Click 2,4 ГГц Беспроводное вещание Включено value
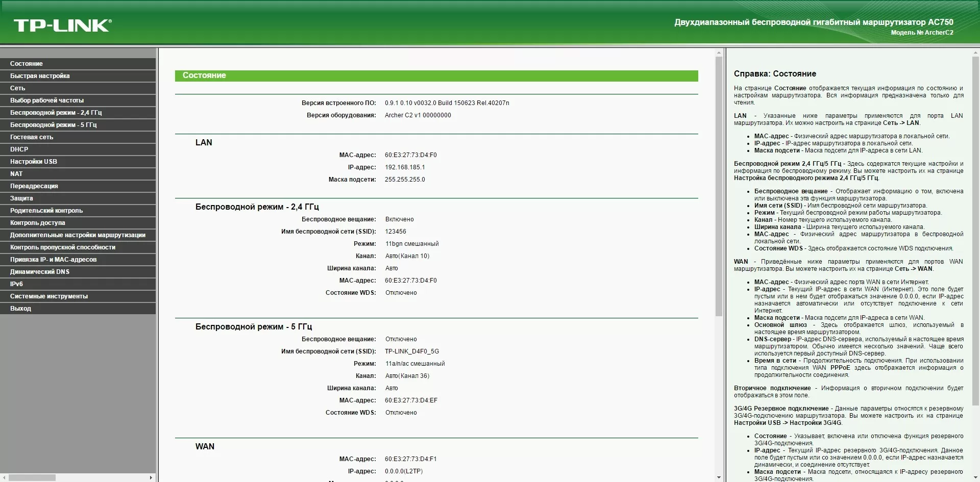The image size is (980, 482). click(400, 219)
